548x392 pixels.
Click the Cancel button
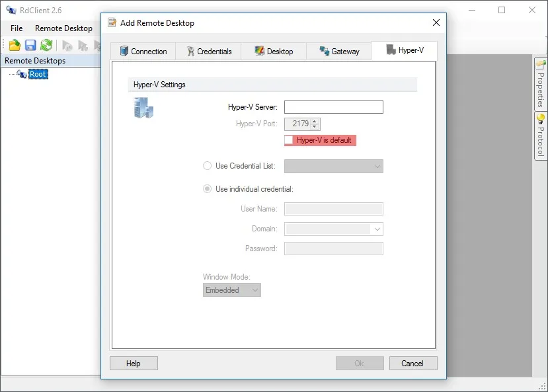pyautogui.click(x=412, y=364)
